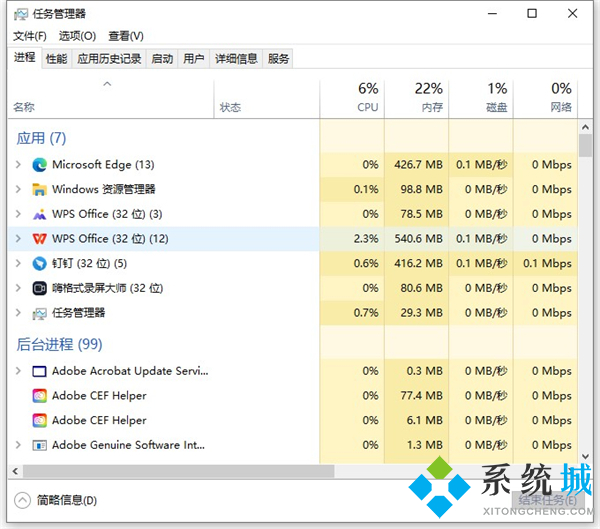This screenshot has width=600, height=529.
Task: Minimize the Task Manager window
Action: (x=492, y=14)
